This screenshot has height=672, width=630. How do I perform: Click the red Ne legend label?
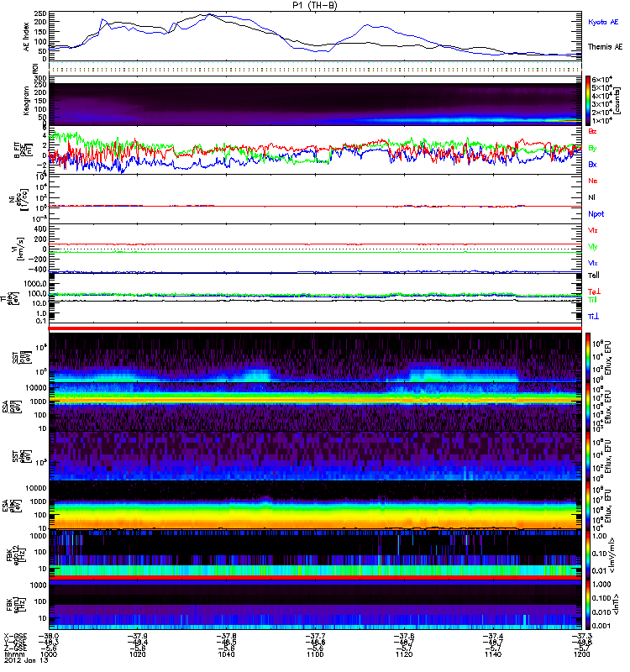593,181
